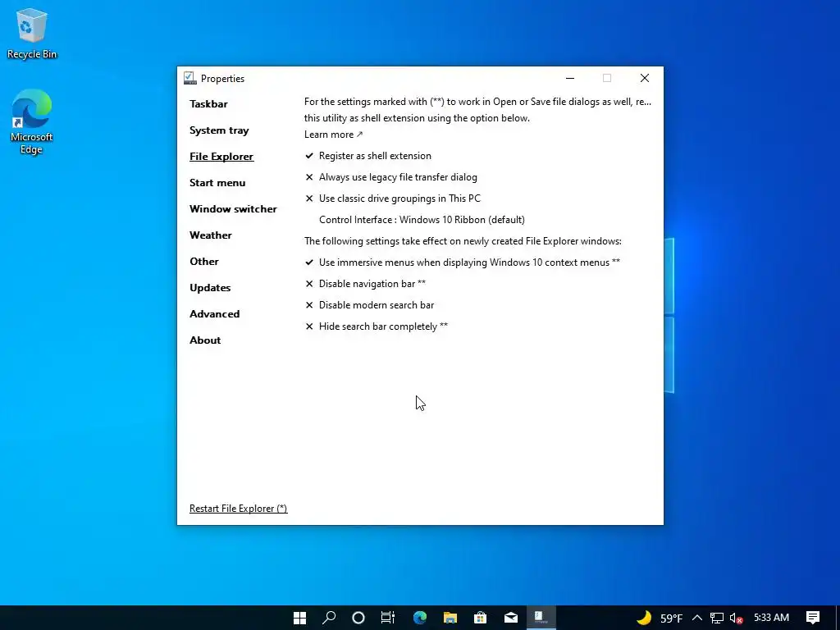Switch to the Taskbar section

[x=208, y=104]
